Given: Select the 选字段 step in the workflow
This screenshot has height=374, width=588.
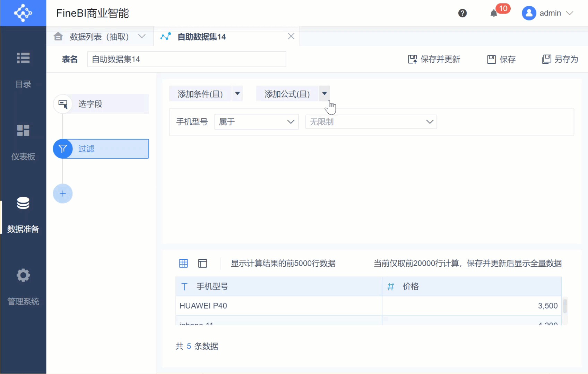Looking at the screenshot, I should click(x=101, y=104).
